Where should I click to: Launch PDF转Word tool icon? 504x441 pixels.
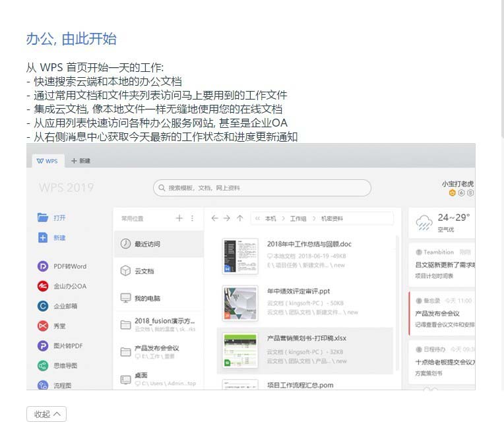(43, 266)
